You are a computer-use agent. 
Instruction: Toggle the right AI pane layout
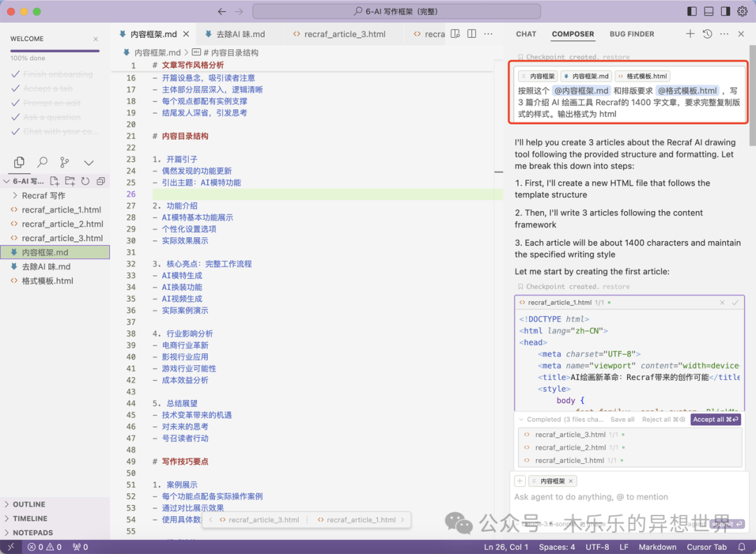click(725, 11)
